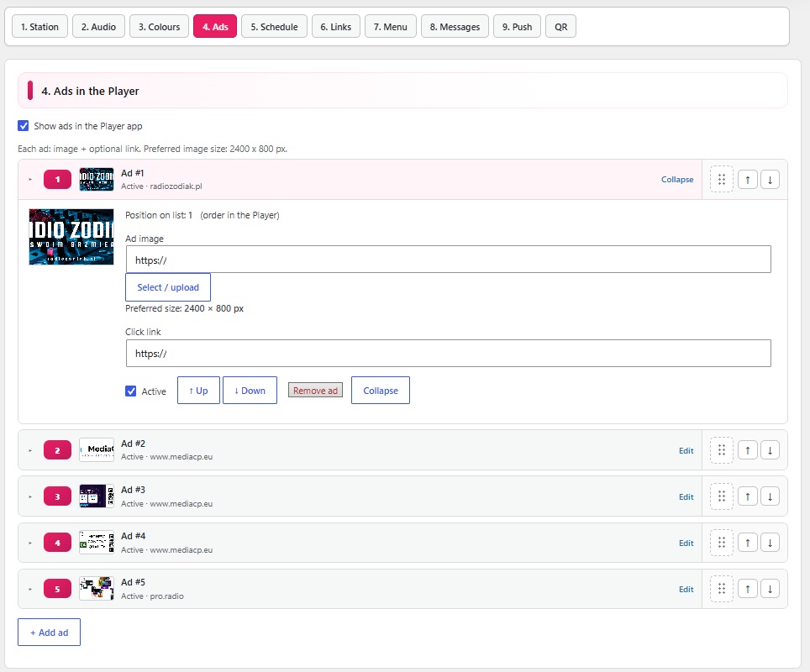Click Edit link for Ad #2

coord(686,450)
